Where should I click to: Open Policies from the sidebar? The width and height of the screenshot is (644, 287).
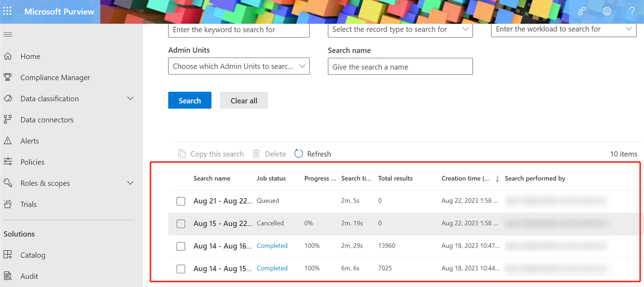(x=32, y=162)
